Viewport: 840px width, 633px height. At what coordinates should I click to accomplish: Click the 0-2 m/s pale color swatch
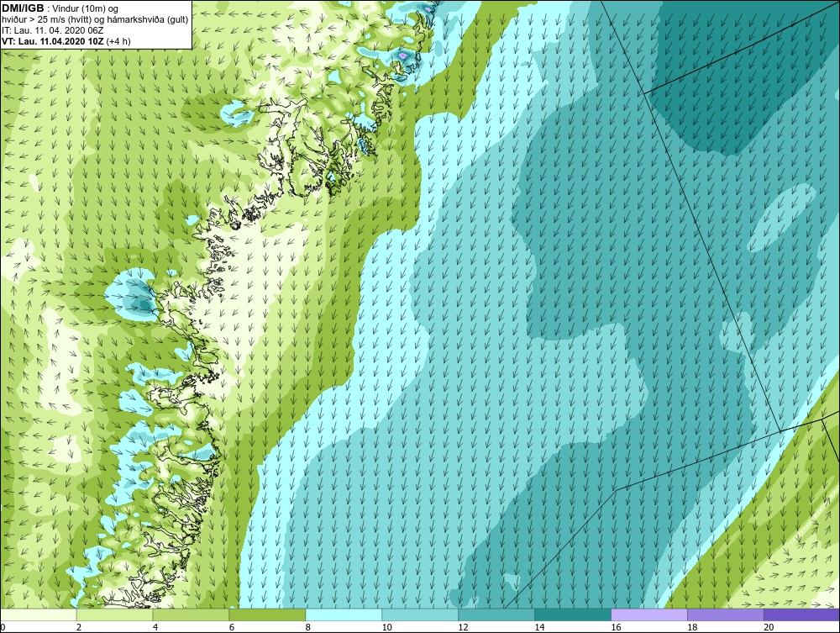coord(39,615)
